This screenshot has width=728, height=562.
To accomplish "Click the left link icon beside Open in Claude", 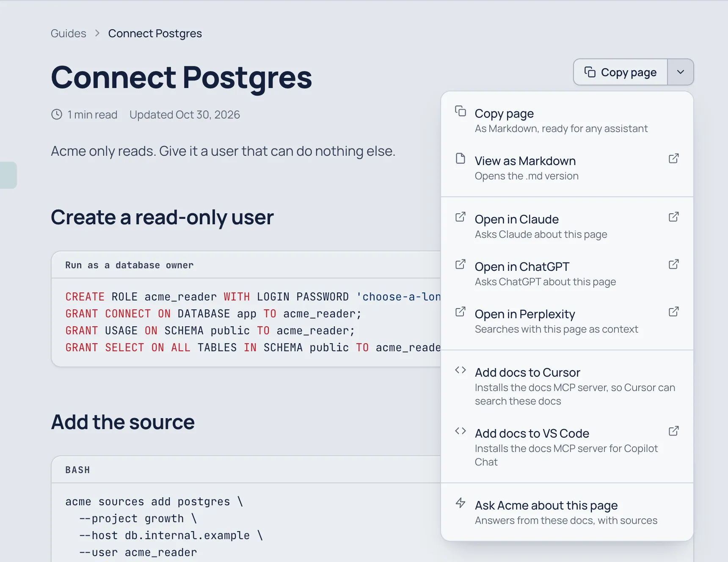I will pos(461,217).
